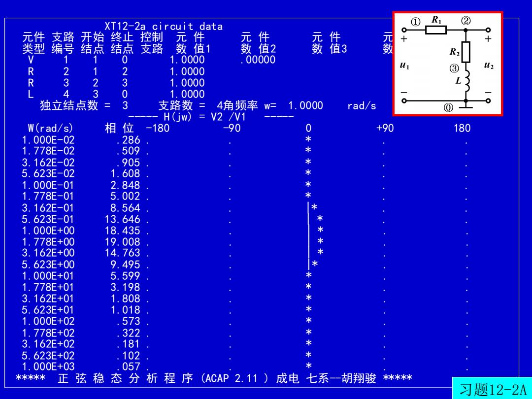
Task: Click the inductor L in the circuit diagram
Action: pos(466,81)
